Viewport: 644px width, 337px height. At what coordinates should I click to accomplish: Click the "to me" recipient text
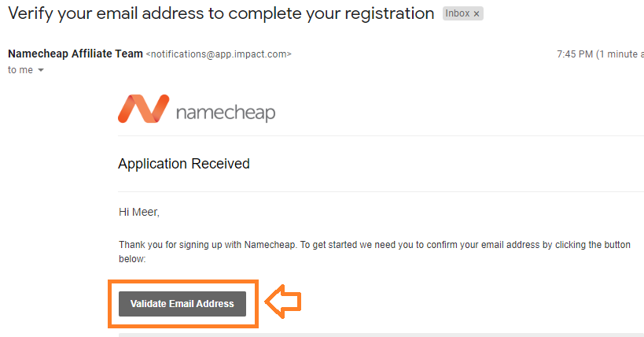click(x=20, y=70)
